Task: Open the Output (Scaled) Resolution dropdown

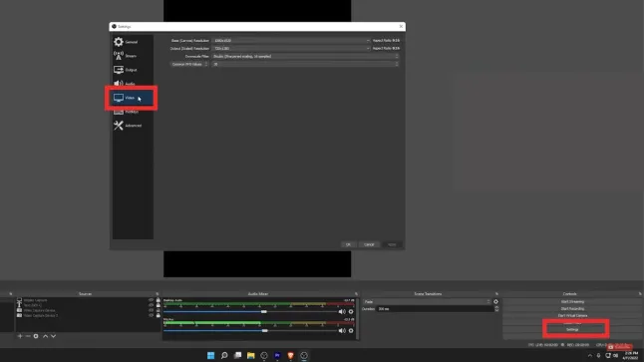Action: click(291, 49)
